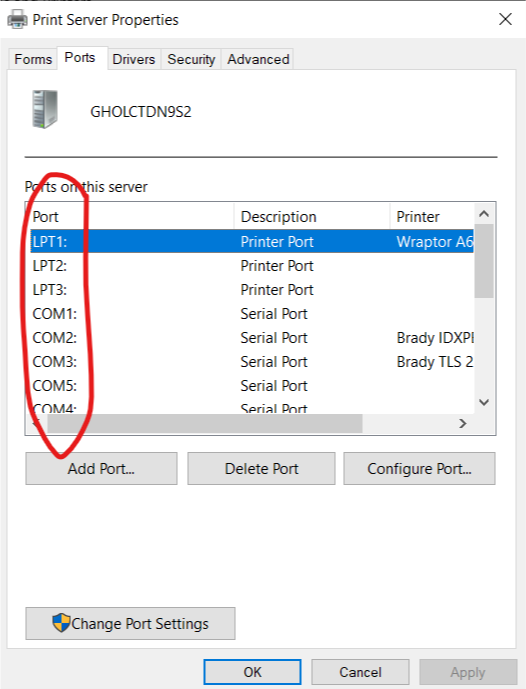Screen dimensions: 526x689
Task: Click the port list scroll up arrow
Action: point(484,214)
